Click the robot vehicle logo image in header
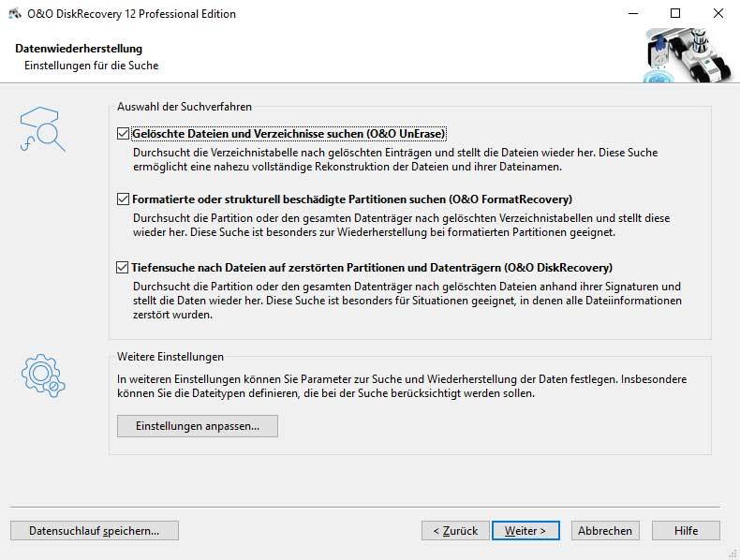The width and height of the screenshot is (740, 560). 688,54
